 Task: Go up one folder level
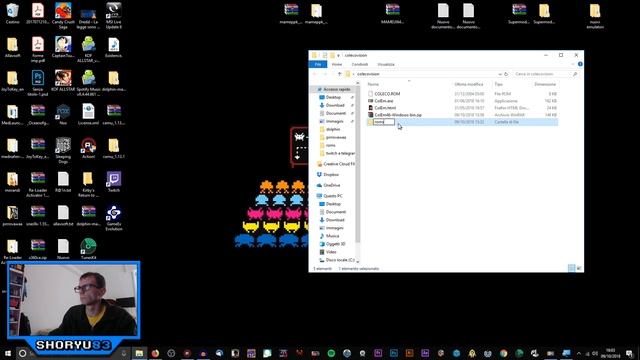[x=339, y=74]
